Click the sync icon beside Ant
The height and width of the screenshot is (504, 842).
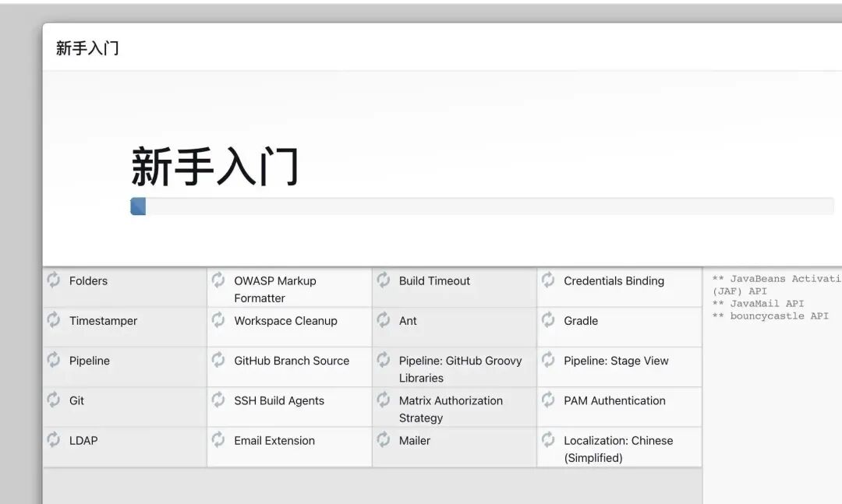383,320
